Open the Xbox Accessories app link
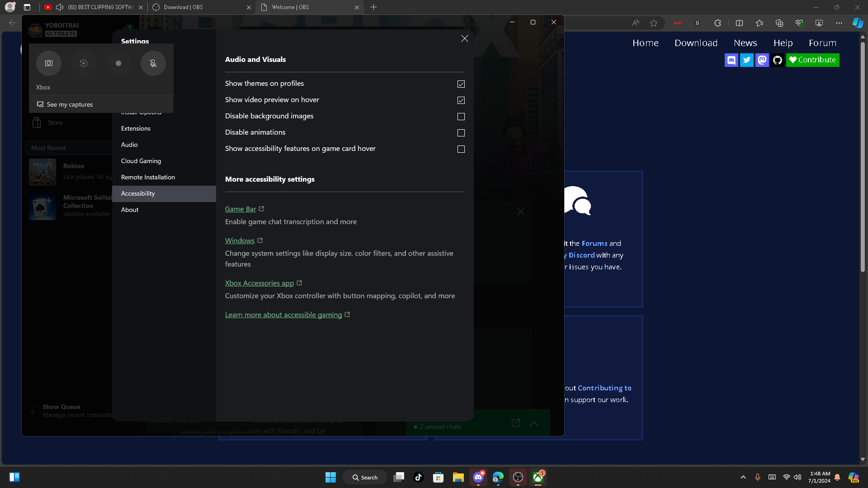The width and height of the screenshot is (868, 488). [264, 283]
